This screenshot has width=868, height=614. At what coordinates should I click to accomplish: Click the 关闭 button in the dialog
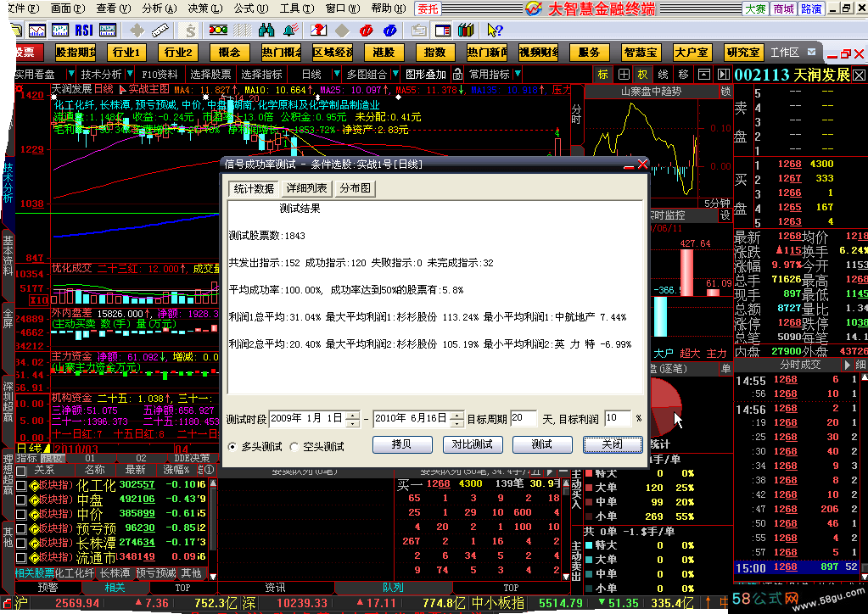613,444
